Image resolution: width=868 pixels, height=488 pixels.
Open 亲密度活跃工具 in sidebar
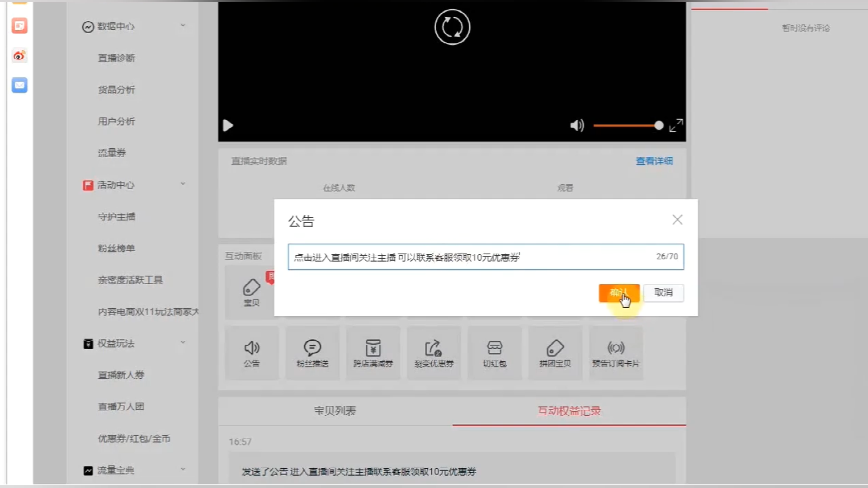pos(130,280)
